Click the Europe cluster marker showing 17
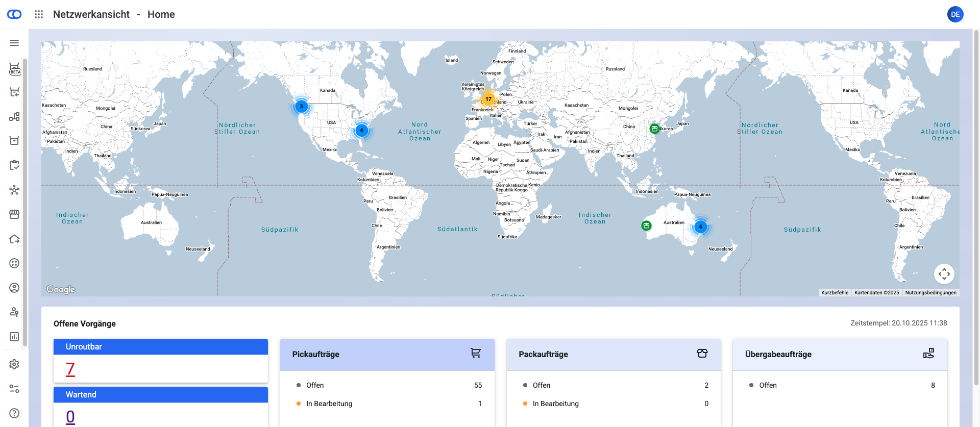This screenshot has width=980, height=427. pos(488,99)
